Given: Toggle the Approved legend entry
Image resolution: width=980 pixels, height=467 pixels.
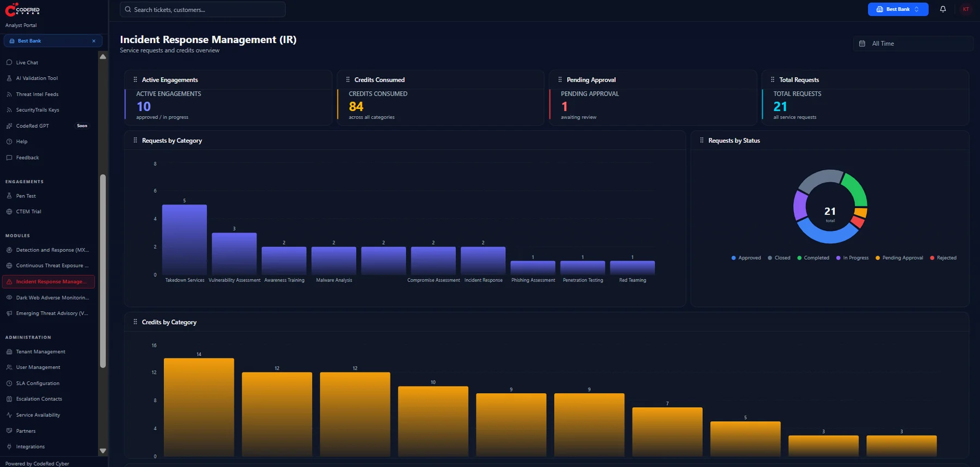Looking at the screenshot, I should 746,258.
